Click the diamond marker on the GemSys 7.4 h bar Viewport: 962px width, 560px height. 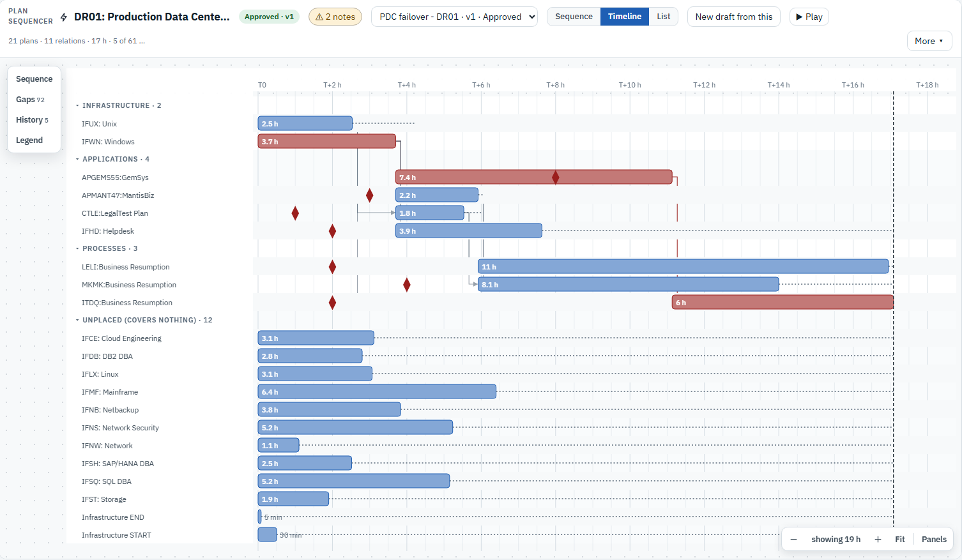tap(555, 178)
